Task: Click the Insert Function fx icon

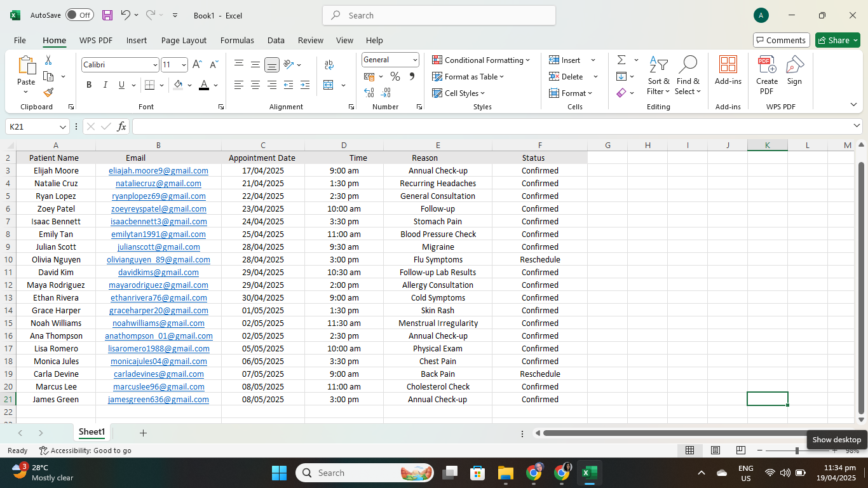Action: point(122,126)
